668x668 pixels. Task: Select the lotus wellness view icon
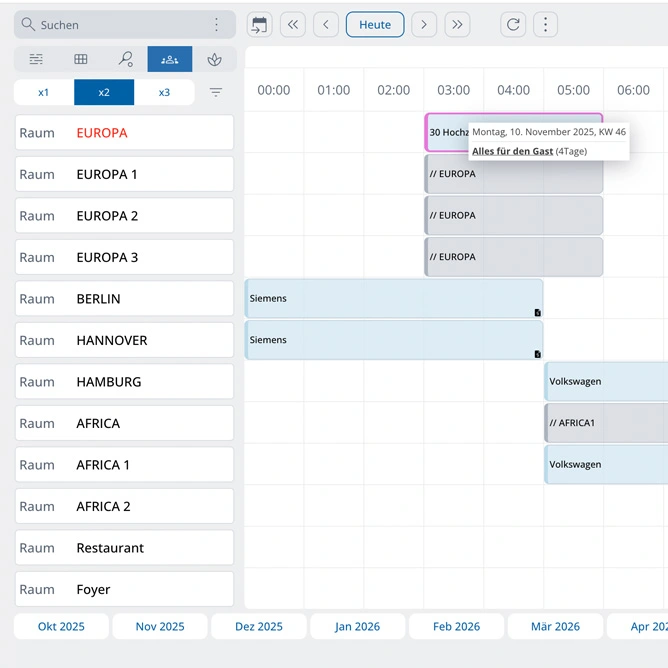click(x=214, y=60)
